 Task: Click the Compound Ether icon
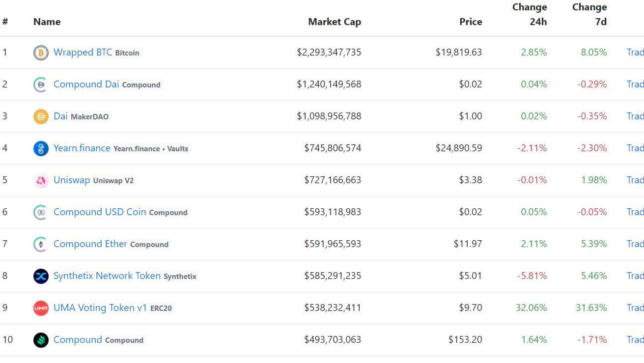(x=41, y=244)
